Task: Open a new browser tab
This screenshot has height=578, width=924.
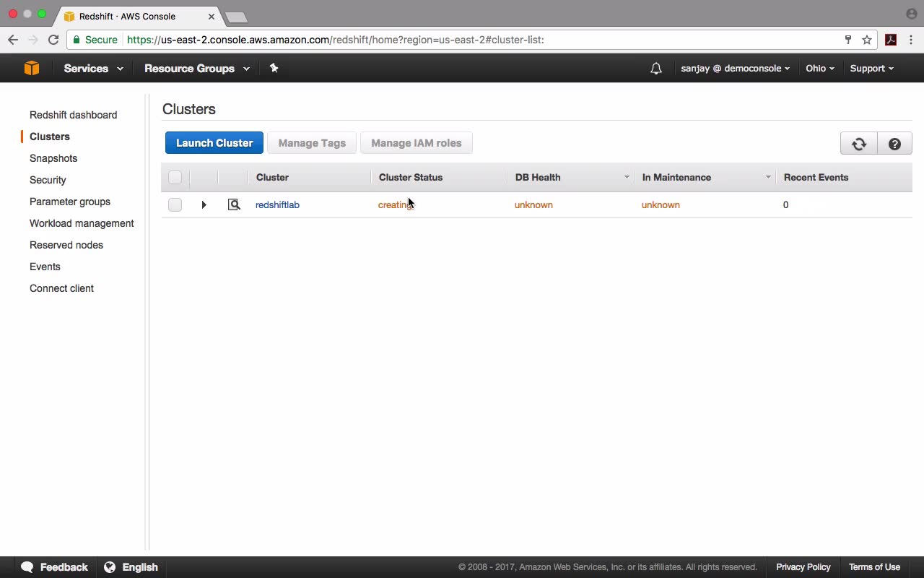Action: click(236, 17)
